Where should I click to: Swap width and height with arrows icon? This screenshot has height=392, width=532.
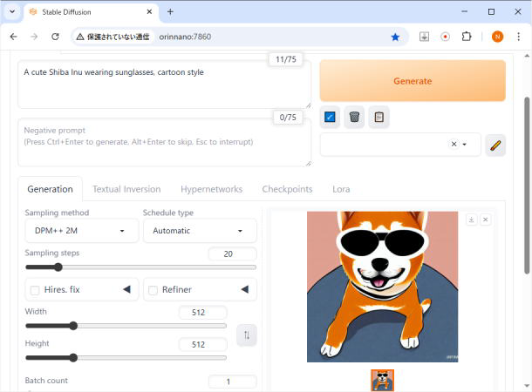247,335
